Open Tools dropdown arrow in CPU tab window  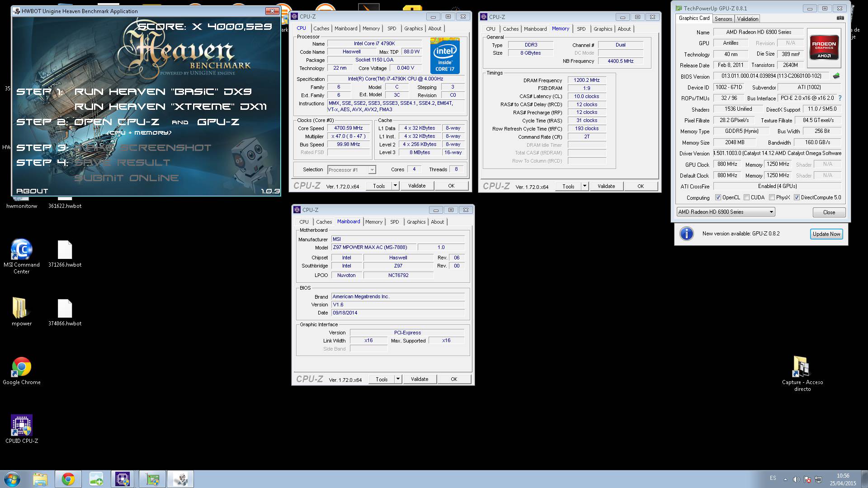(x=395, y=186)
